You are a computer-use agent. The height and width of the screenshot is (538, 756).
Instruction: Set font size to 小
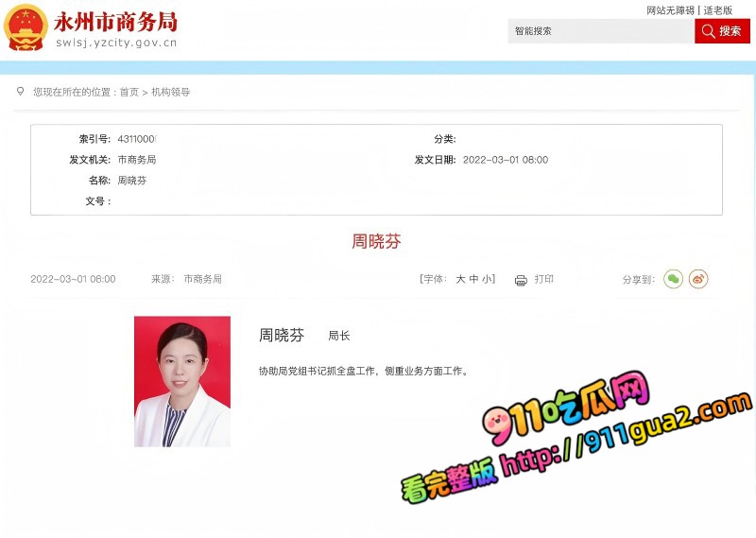487,279
